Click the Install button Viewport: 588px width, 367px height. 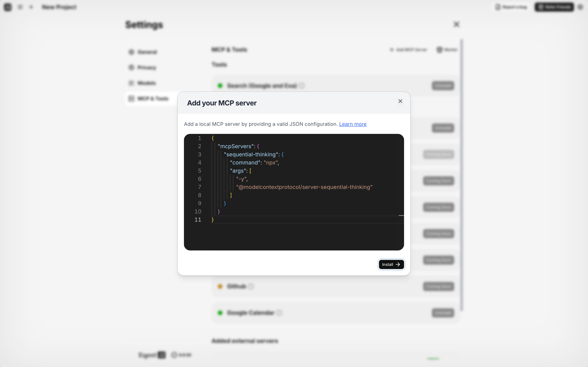pyautogui.click(x=391, y=264)
